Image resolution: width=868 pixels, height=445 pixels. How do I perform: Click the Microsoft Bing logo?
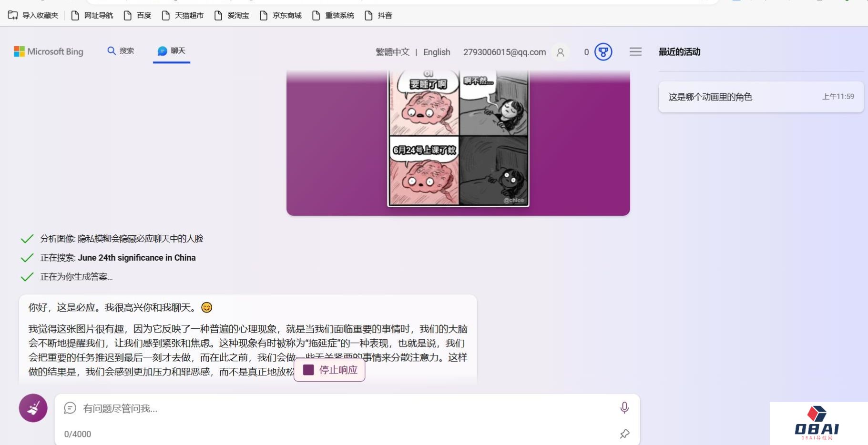click(49, 51)
